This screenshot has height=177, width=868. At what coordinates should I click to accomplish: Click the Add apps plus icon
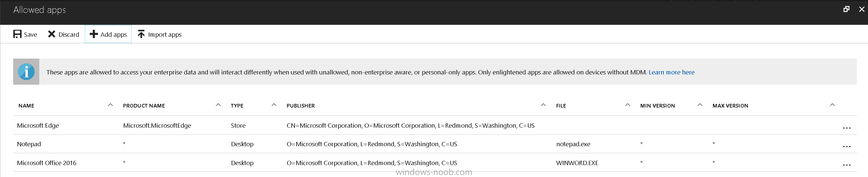(x=94, y=34)
